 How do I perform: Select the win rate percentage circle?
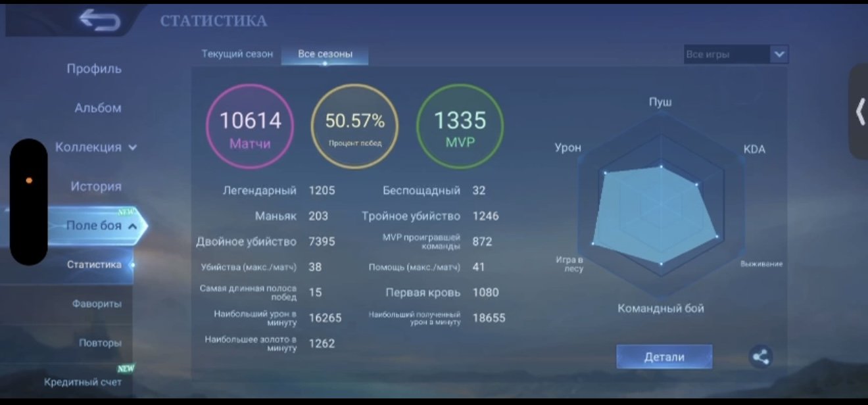coord(355,127)
